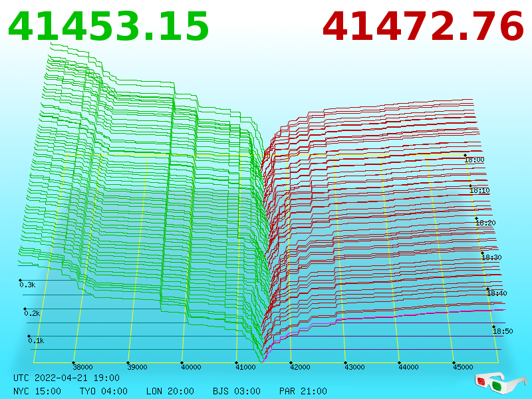Click the 38000 price axis label
Image resolution: width=532 pixels, height=399 pixels.
pyautogui.click(x=82, y=367)
